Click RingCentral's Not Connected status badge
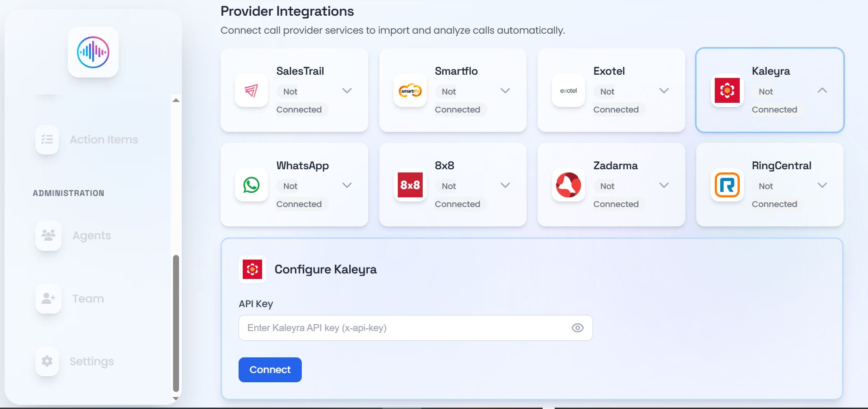The image size is (868, 409). 778,195
